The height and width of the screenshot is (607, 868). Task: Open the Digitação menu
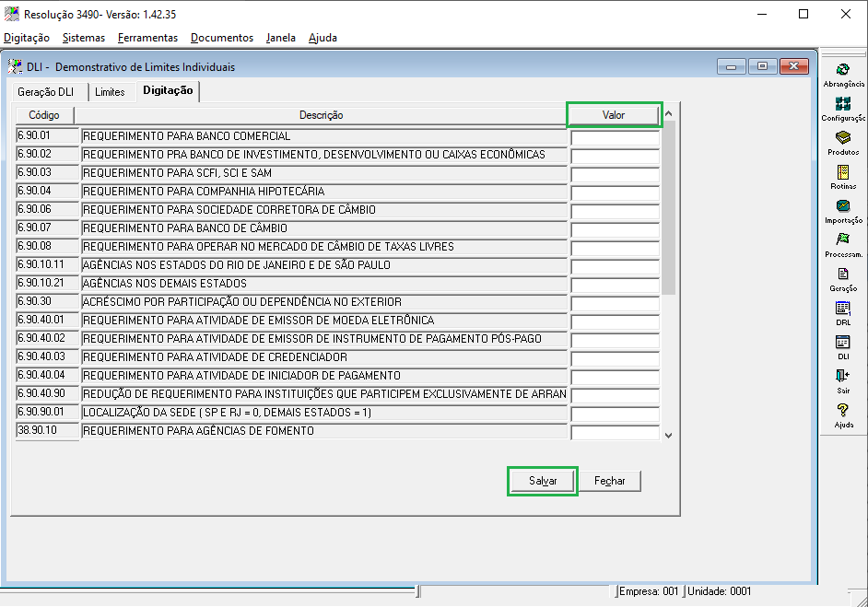27,38
